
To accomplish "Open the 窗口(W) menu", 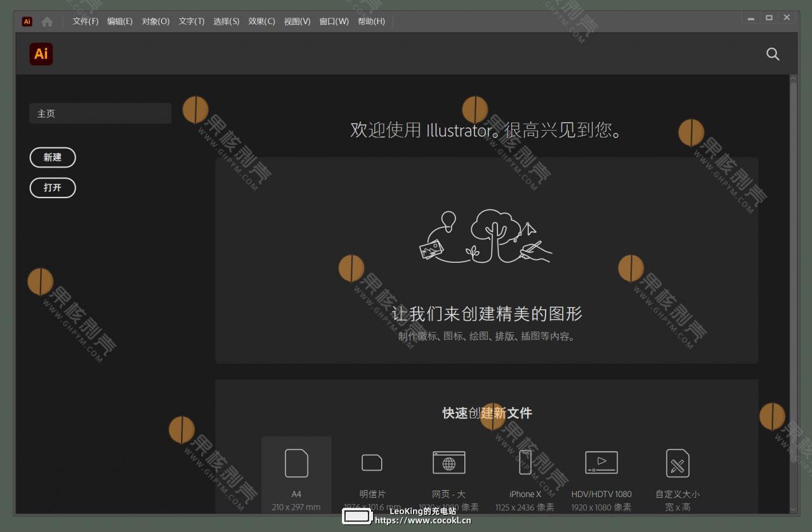I will (x=334, y=21).
